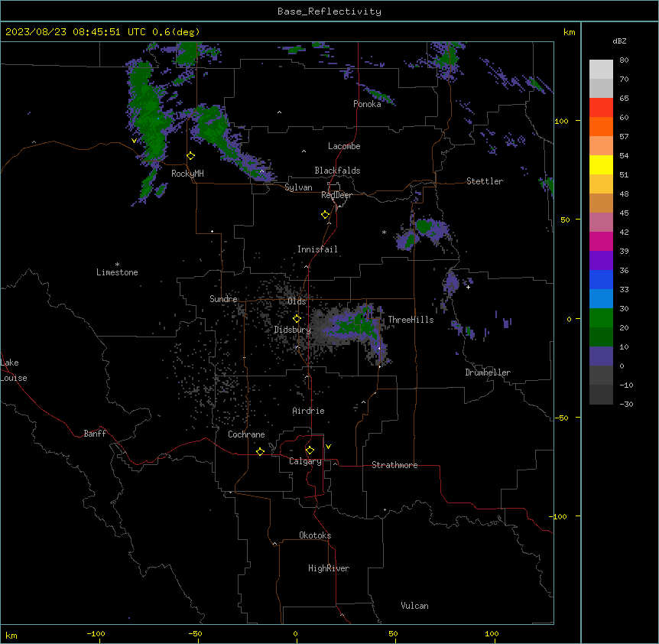Select the white asterisk above Limestone label
Viewport: 659px width, 644px height.
(117, 265)
